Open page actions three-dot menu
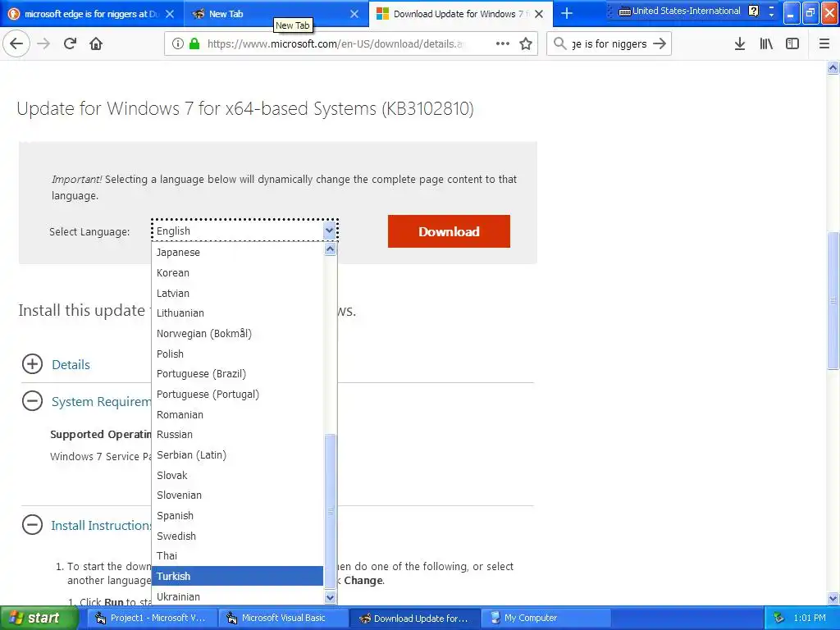 pos(503,44)
